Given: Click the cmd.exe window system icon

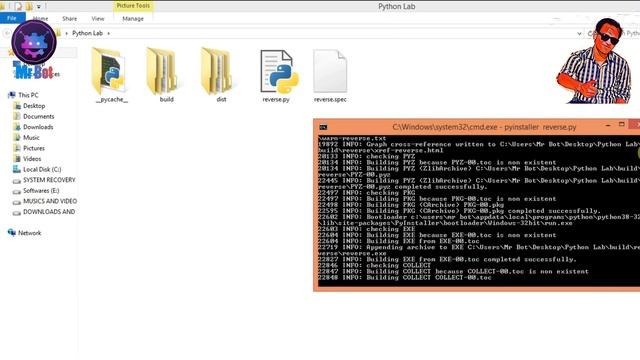Looking at the screenshot, I should pos(323,127).
